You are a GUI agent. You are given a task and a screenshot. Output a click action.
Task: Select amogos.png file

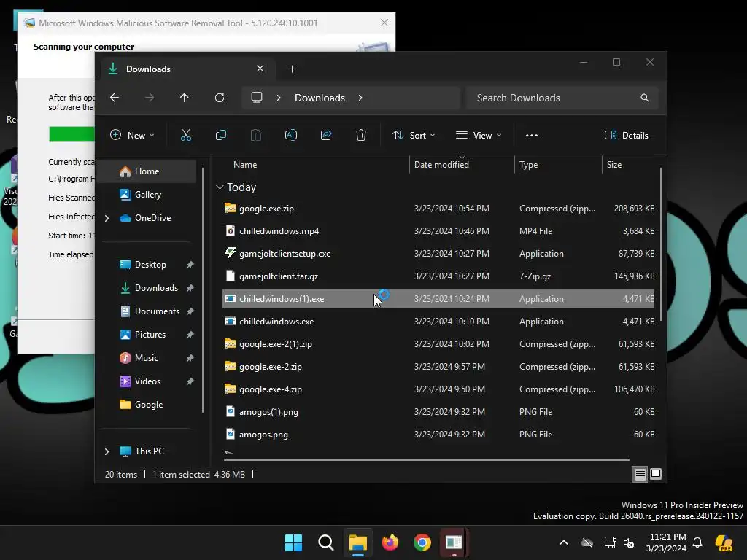click(x=438, y=435)
